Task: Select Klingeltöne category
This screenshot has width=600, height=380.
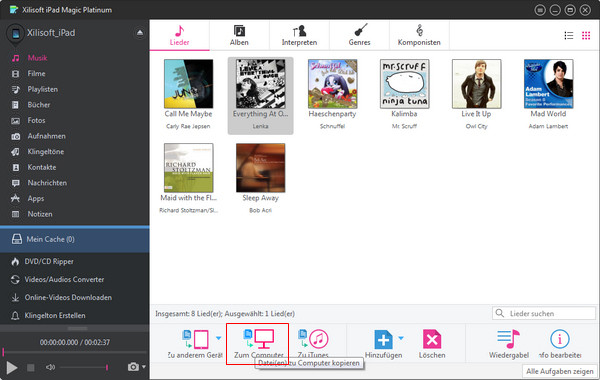Action: tap(46, 152)
